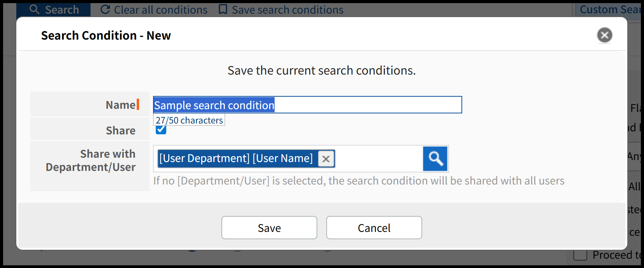Click the Share field label
Image resolution: width=644 pixels, height=268 pixels.
pos(120,131)
